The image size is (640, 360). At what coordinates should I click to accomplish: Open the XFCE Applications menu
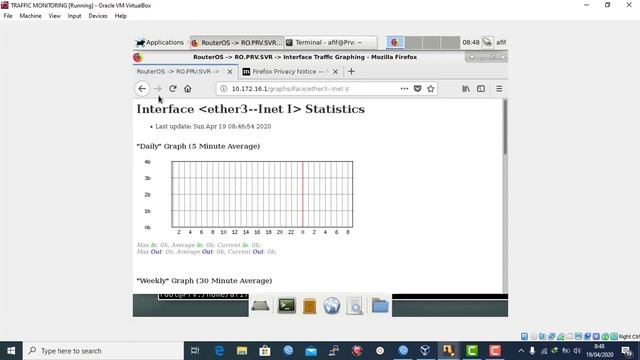pos(160,42)
